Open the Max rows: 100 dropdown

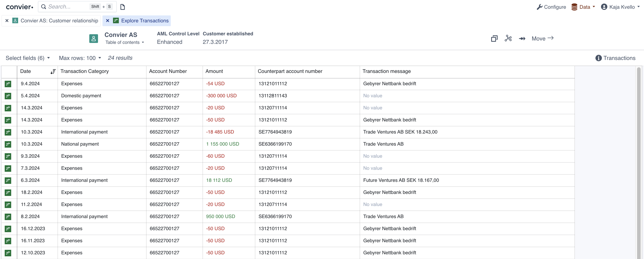(x=80, y=58)
